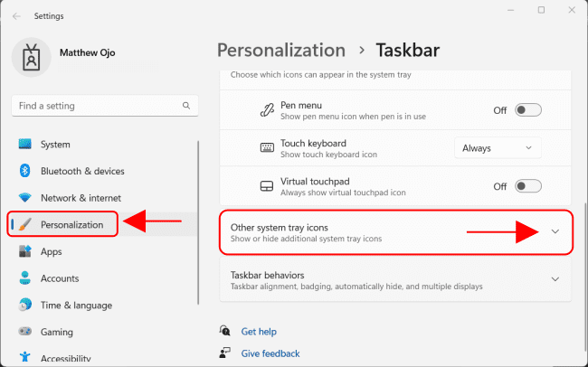The width and height of the screenshot is (588, 367).
Task: Open the Apps category
Action: (x=102, y=251)
